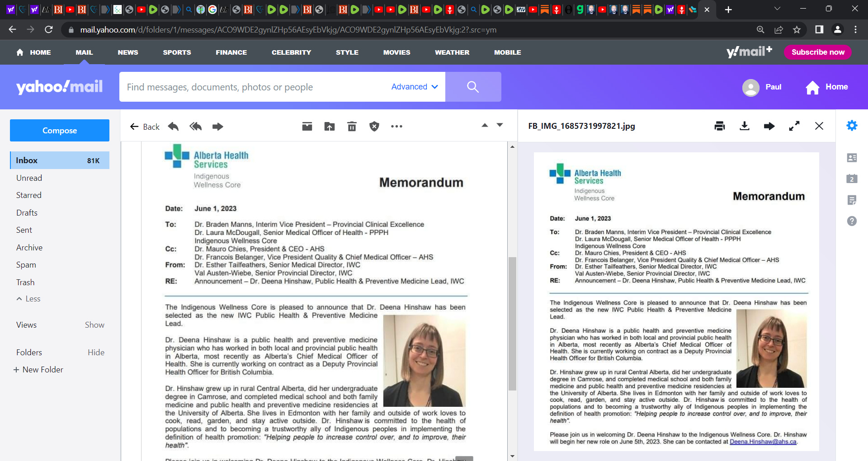Open the MAIL tab in top navigation
This screenshot has height=461, width=868.
(x=84, y=52)
